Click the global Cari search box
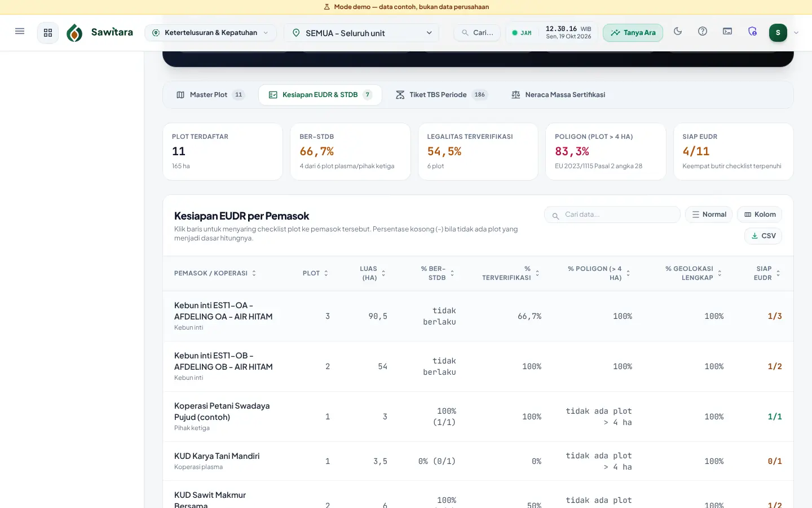The width and height of the screenshot is (812, 508). click(477, 33)
